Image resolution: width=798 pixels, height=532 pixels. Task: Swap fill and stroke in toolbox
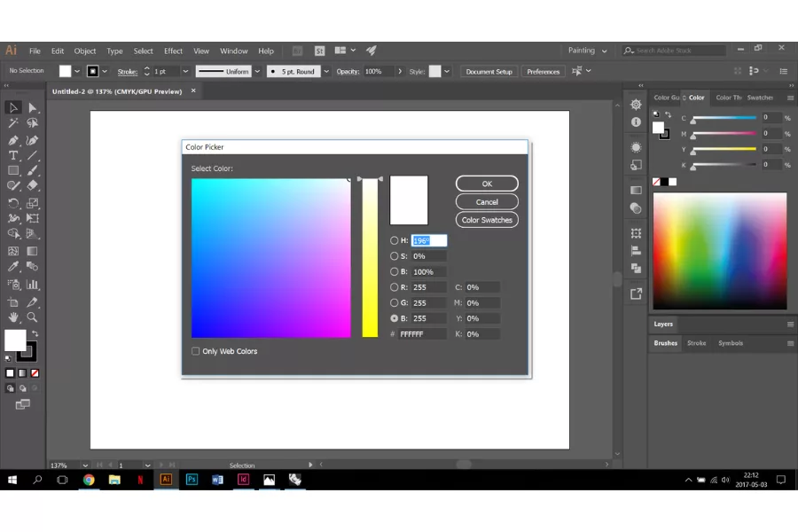click(35, 333)
